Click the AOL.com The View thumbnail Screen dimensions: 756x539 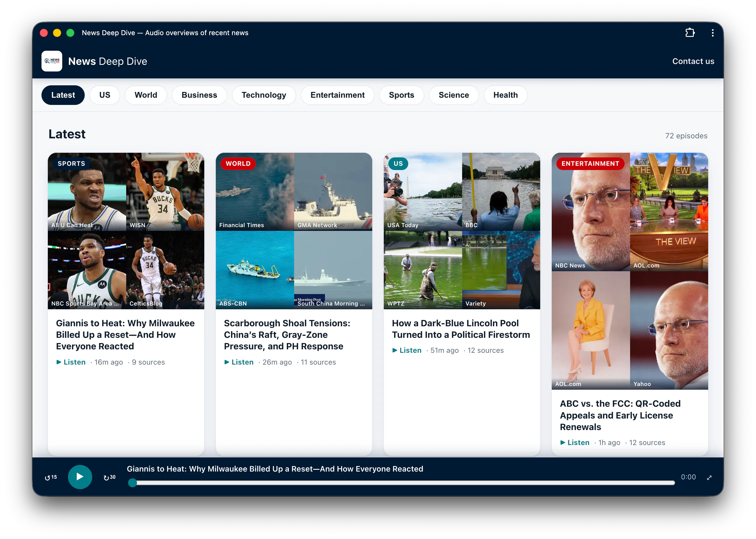[669, 212]
